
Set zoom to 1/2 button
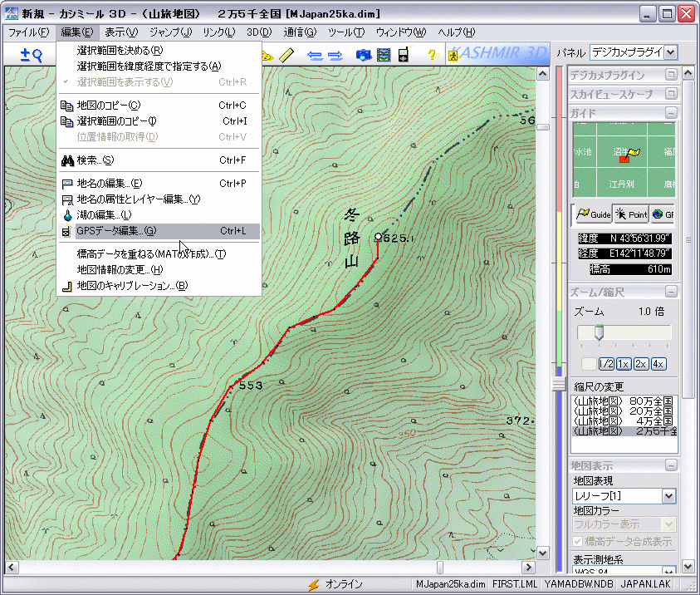[606, 364]
